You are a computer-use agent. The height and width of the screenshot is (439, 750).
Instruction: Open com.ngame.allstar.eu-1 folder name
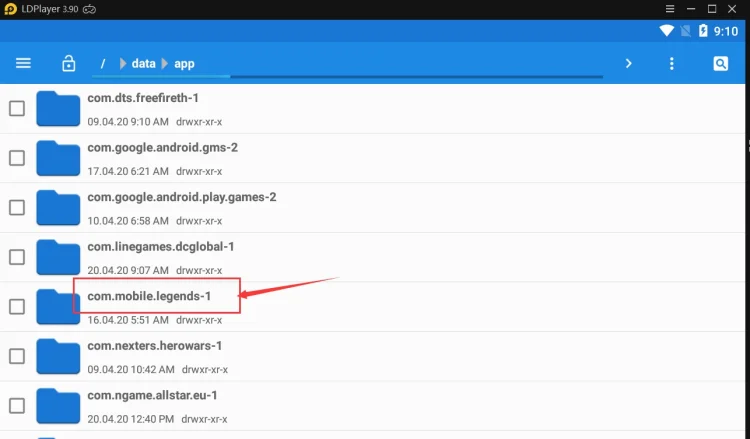(153, 395)
